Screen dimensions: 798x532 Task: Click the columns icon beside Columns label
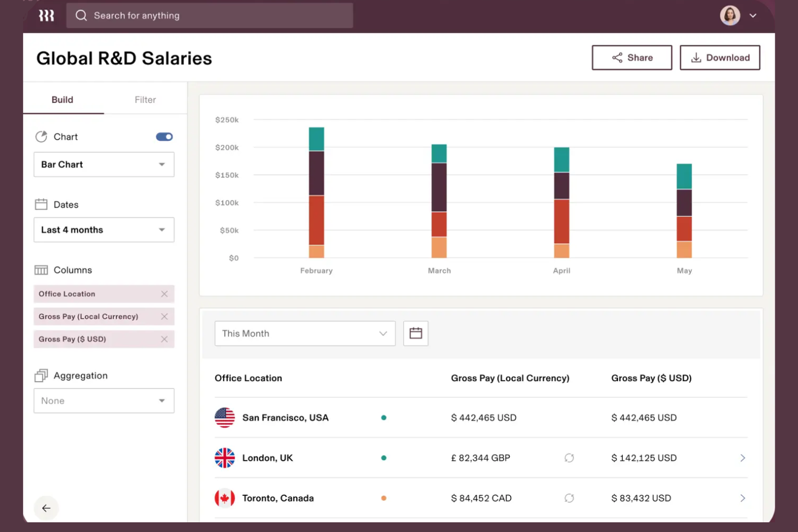pos(42,270)
